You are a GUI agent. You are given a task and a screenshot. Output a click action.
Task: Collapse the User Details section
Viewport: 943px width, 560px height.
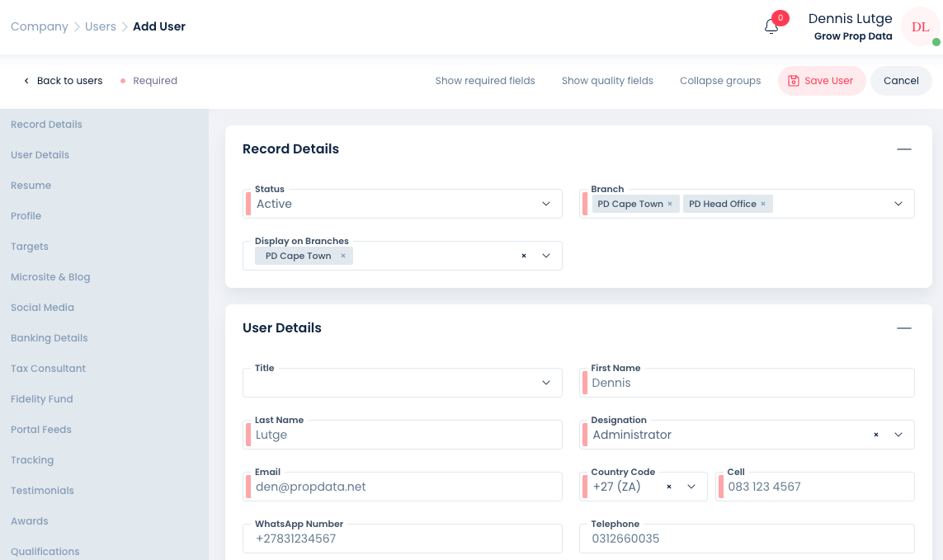(x=904, y=328)
